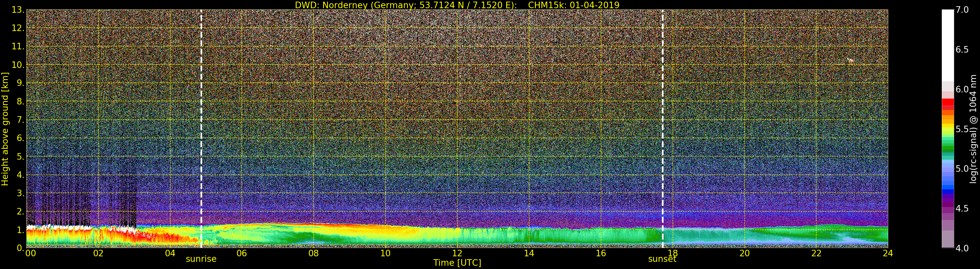Click the CHM15k: 01-04-2019 title text
The width and height of the screenshot is (980, 269).
pyautogui.click(x=574, y=5)
